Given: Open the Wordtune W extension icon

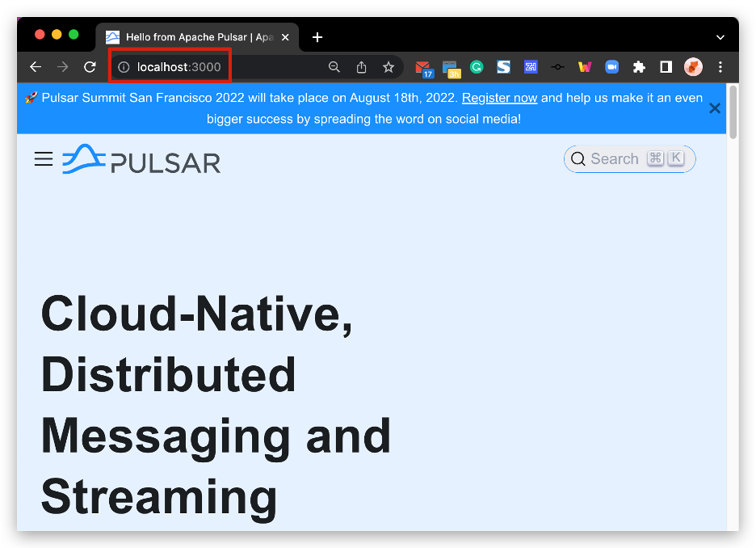Looking at the screenshot, I should tap(584, 68).
